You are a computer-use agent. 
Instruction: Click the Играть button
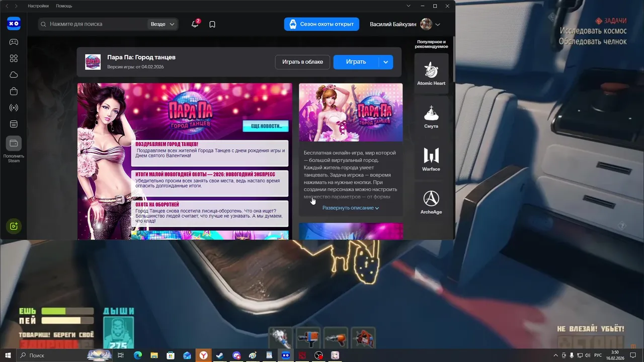pyautogui.click(x=356, y=62)
